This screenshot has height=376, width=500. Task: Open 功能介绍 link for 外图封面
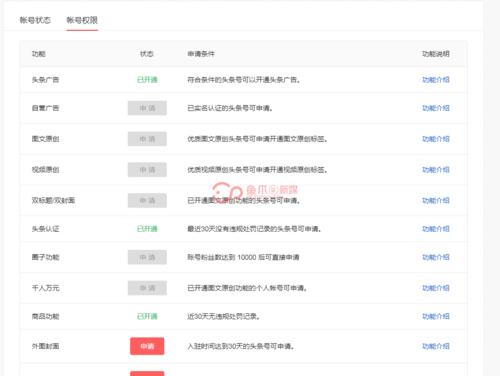436,346
